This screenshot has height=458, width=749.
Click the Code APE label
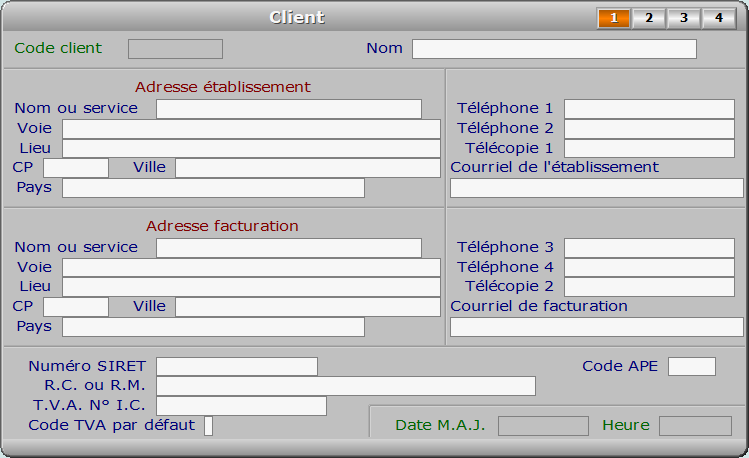(620, 366)
